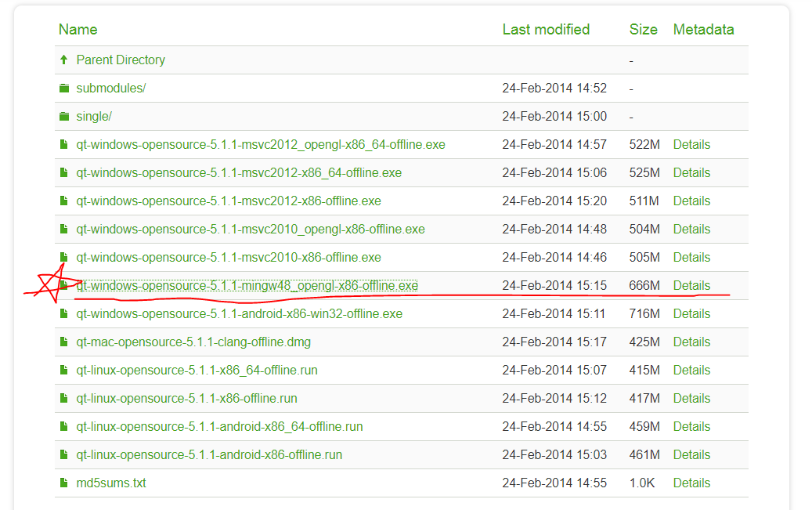Viewport: 812px width, 510px height.
Task: Click the 425M size value
Action: tap(644, 342)
